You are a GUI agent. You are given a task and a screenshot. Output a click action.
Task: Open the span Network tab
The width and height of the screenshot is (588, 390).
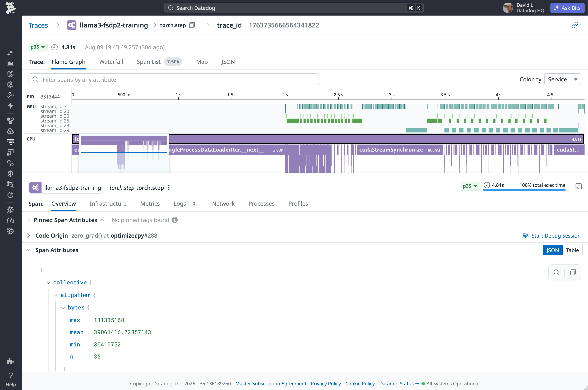point(223,203)
